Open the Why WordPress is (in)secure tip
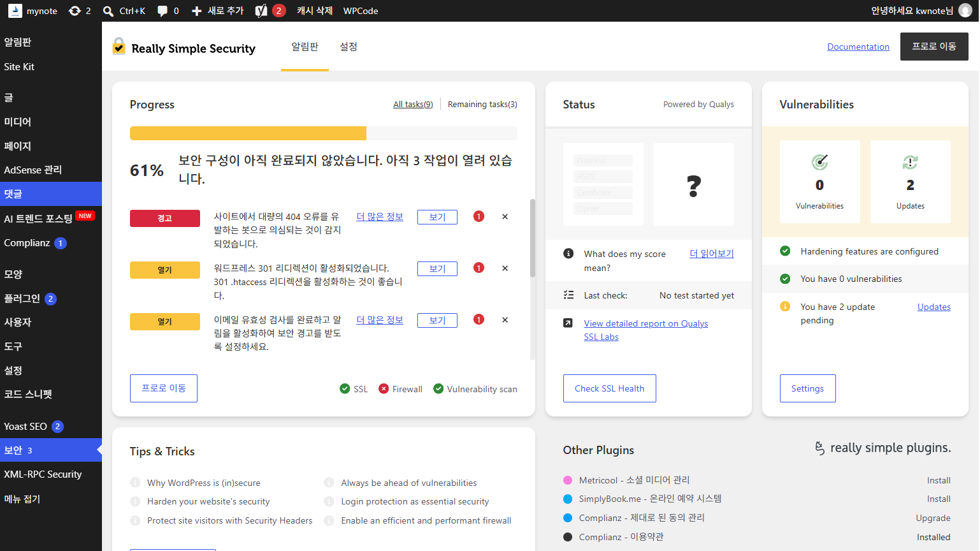Image resolution: width=980 pixels, height=551 pixels. tap(204, 483)
